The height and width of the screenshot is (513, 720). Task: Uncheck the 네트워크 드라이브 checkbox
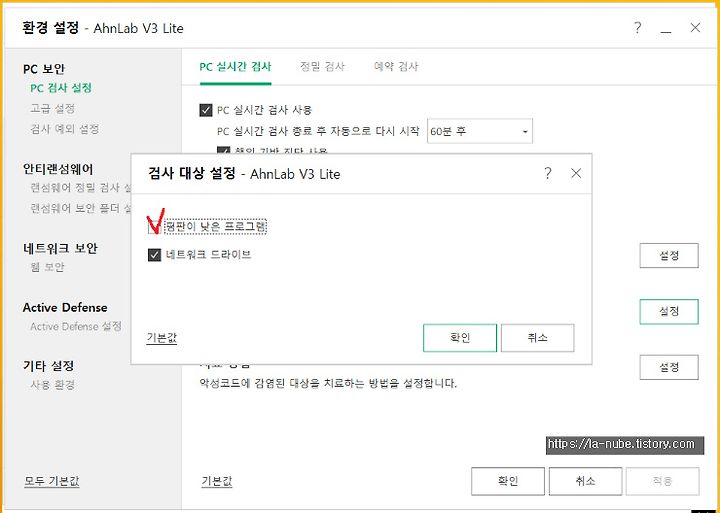tap(154, 254)
